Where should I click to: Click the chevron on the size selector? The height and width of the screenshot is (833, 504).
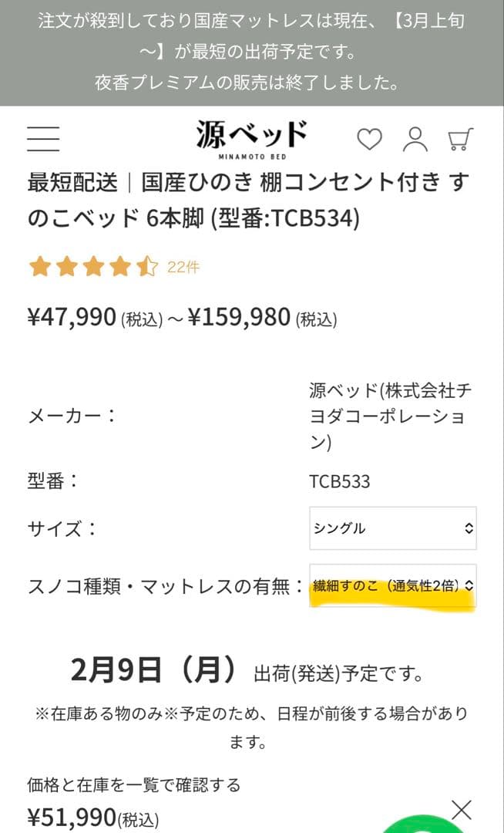[467, 528]
